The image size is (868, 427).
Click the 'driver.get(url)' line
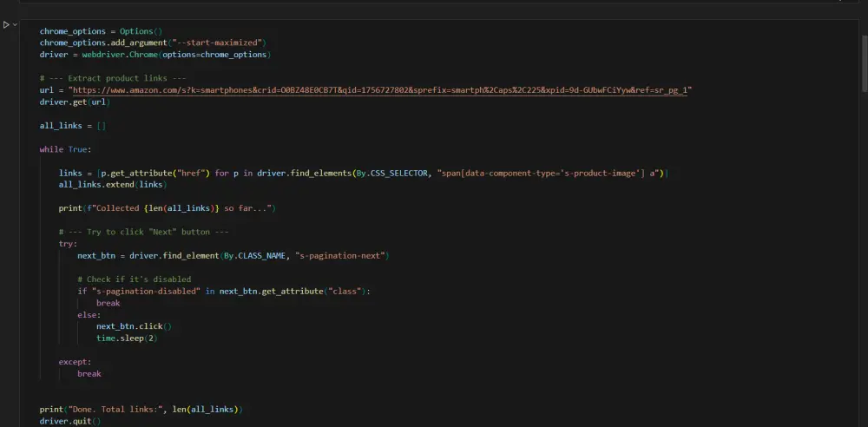tap(75, 102)
